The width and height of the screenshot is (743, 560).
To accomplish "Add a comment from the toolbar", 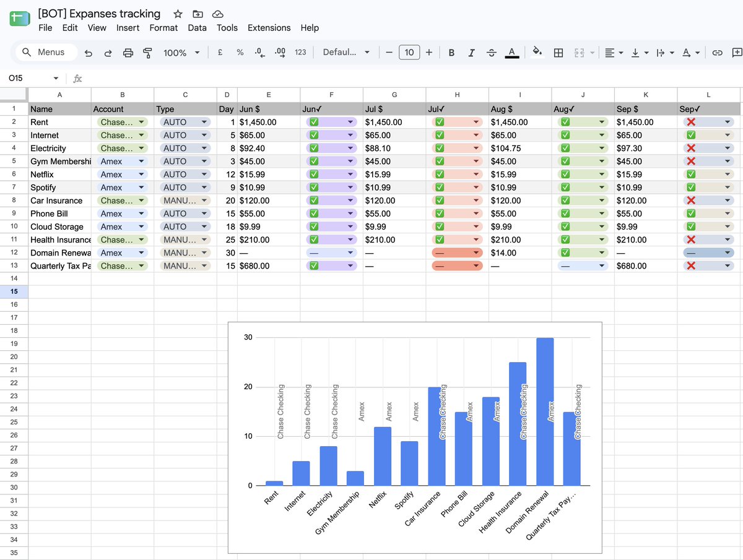I will 736,53.
